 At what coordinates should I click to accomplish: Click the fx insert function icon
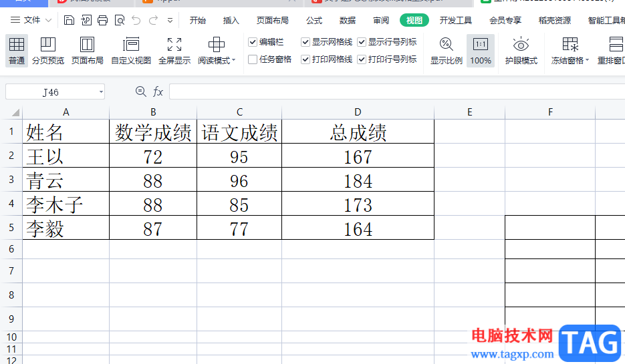click(158, 92)
